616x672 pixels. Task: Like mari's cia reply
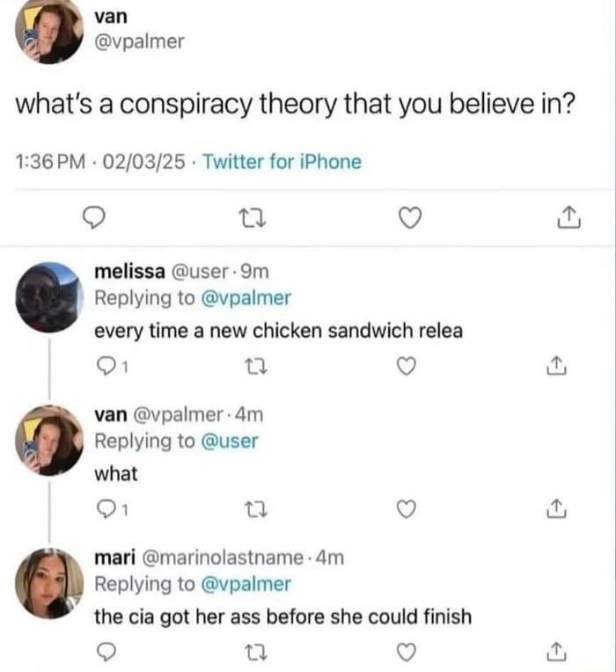407,652
